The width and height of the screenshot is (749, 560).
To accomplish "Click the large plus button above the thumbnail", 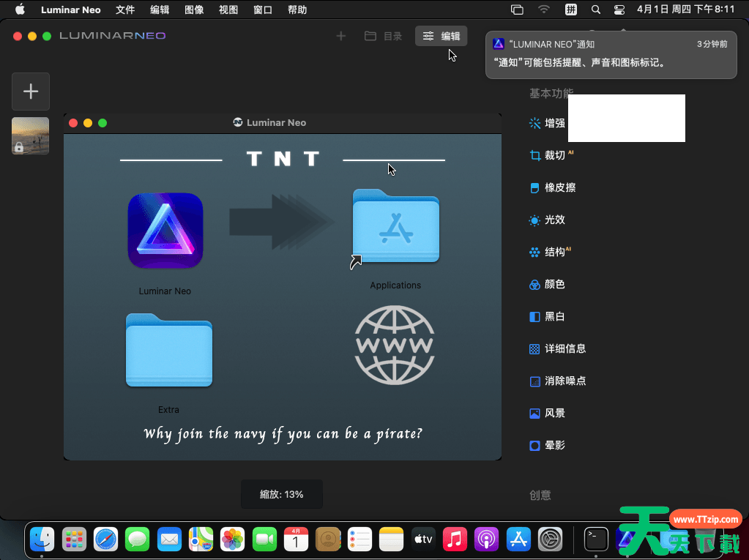I will point(31,92).
